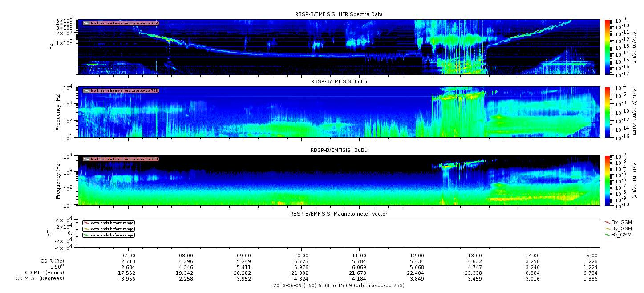Click the warning icon in HFR Spectra panel
The height and width of the screenshot is (293, 644).
[x=86, y=23]
